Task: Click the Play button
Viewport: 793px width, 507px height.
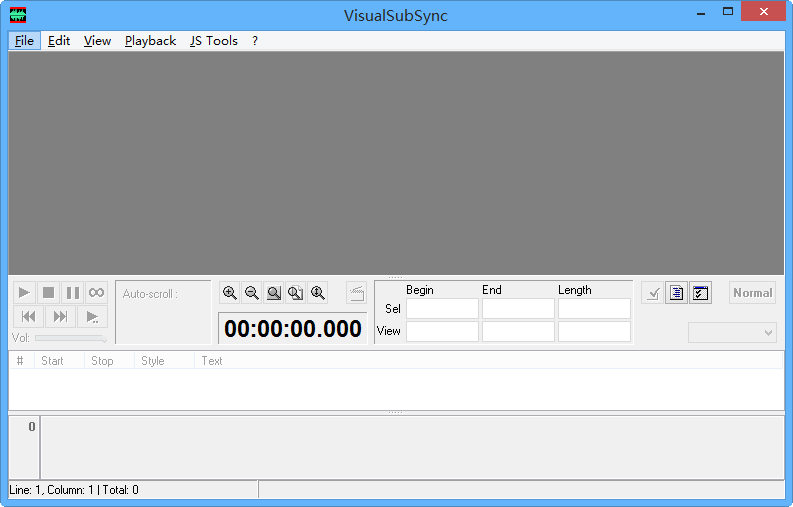Action: [24, 292]
